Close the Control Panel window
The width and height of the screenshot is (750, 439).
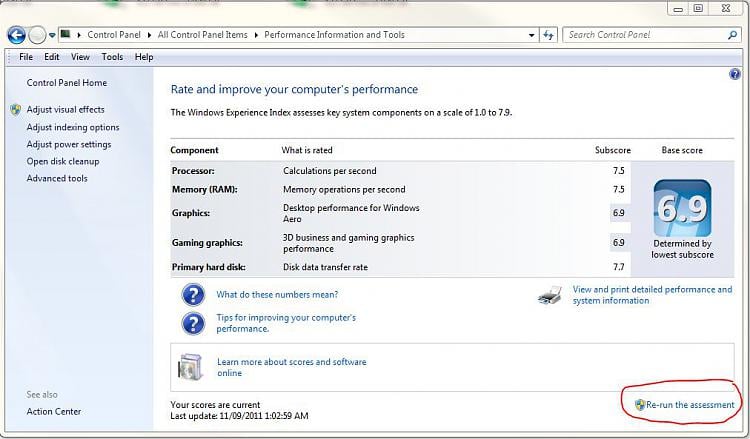point(726,8)
